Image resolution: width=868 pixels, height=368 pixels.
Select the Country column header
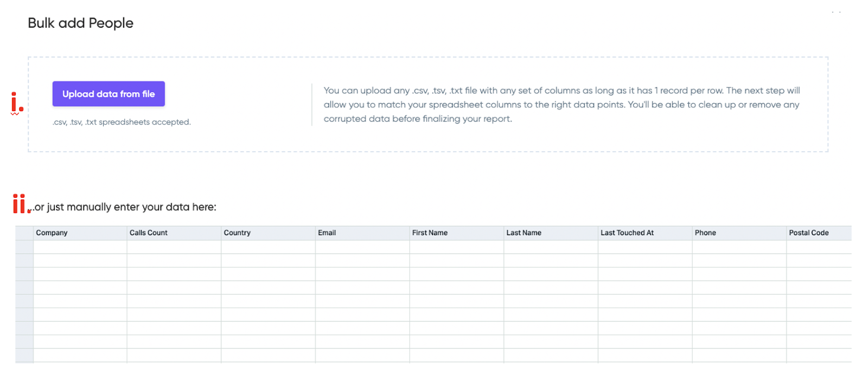coord(269,233)
